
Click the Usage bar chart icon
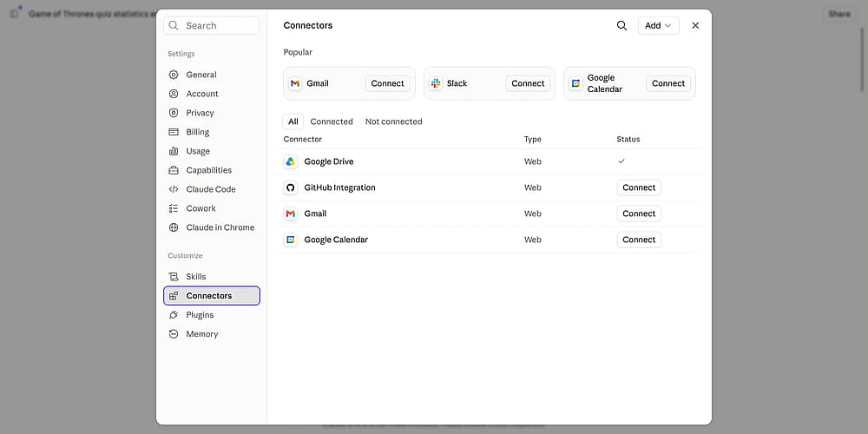click(x=174, y=151)
